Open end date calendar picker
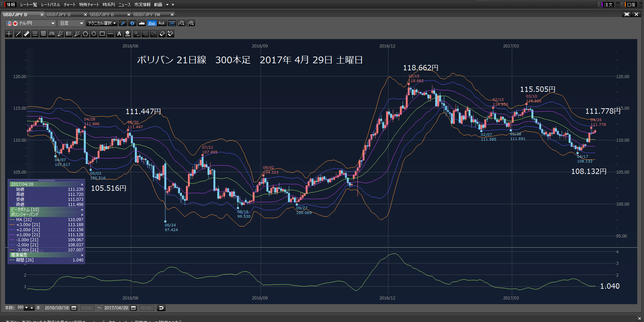644x322 pixels. coord(134,308)
